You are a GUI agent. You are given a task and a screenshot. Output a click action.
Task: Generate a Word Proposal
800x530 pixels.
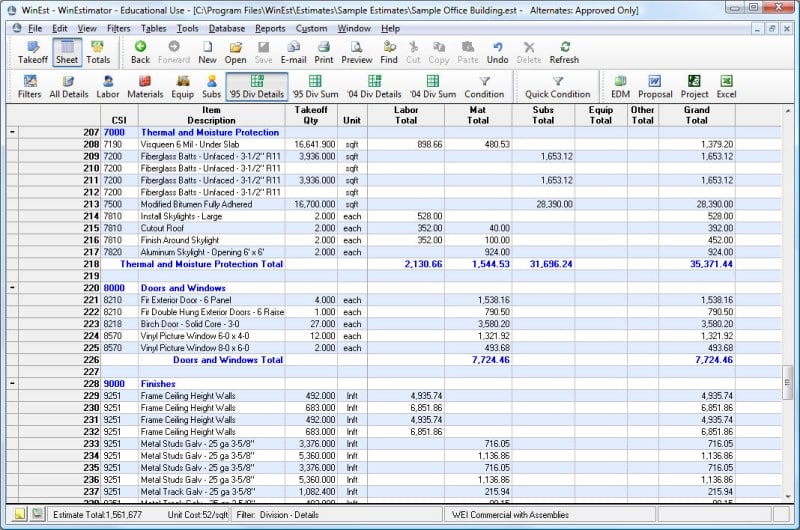[655, 87]
